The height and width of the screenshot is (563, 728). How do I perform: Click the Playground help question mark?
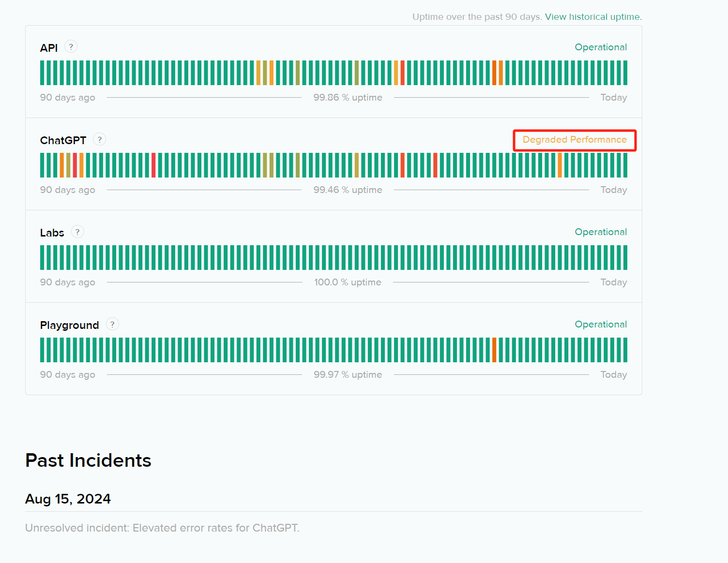(112, 324)
